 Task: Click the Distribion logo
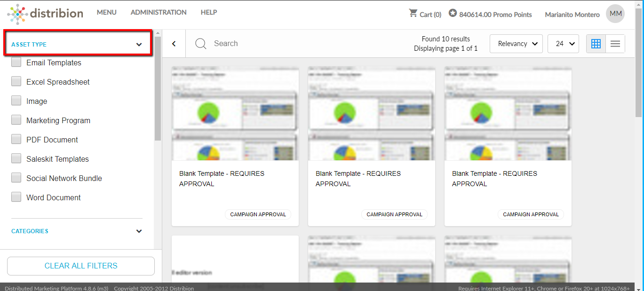coord(45,14)
